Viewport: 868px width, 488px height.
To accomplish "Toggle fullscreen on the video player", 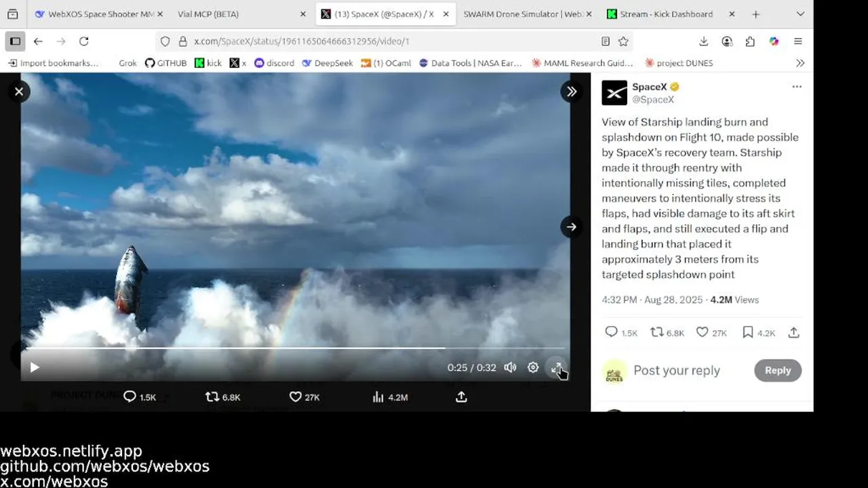I will (x=556, y=367).
